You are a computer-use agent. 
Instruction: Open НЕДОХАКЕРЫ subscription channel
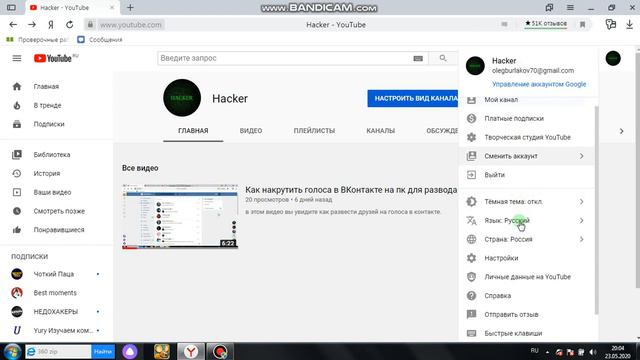click(57, 312)
